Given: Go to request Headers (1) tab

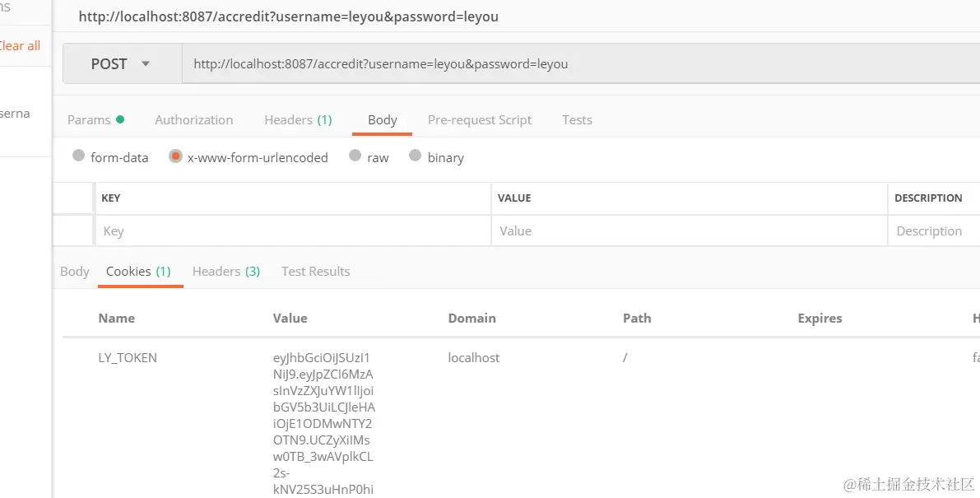Looking at the screenshot, I should (x=298, y=120).
